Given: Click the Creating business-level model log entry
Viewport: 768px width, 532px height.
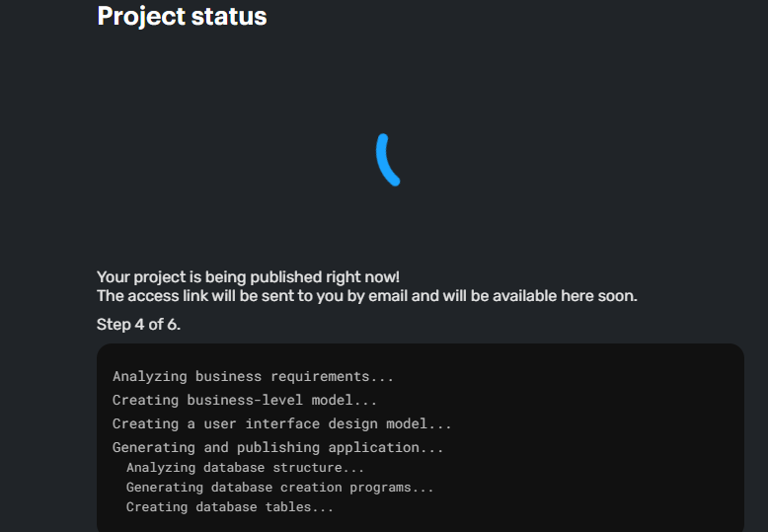Looking at the screenshot, I should click(x=245, y=400).
